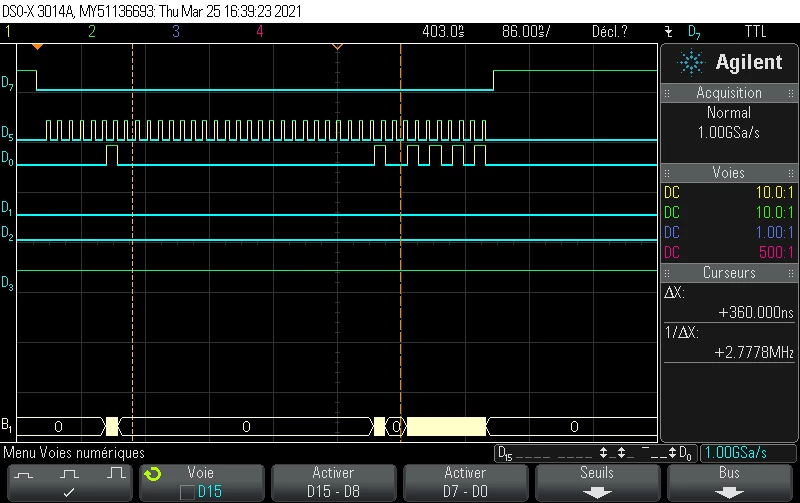Viewport: 800px width, 503px height.
Task: Click the D7 trigger source label in header
Action: coord(694,32)
